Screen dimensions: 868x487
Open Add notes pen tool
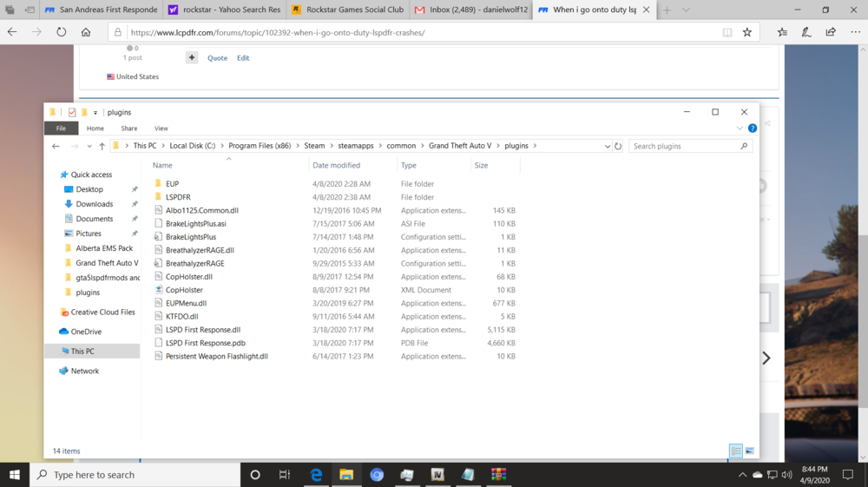tap(806, 32)
